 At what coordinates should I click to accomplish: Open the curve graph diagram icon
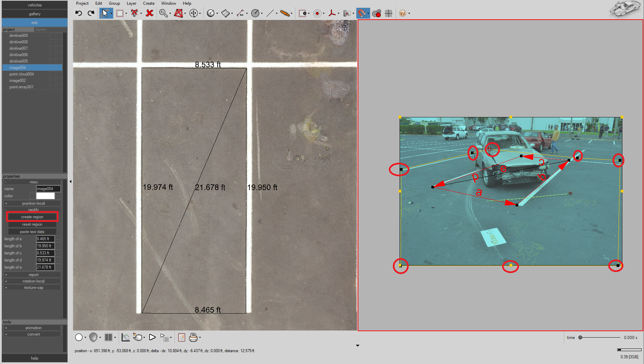coord(125,337)
